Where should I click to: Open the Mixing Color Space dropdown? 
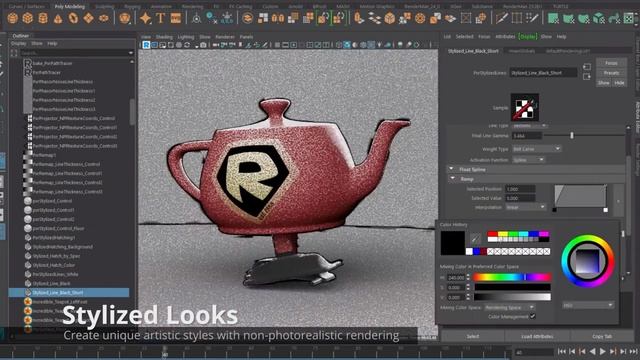510,307
